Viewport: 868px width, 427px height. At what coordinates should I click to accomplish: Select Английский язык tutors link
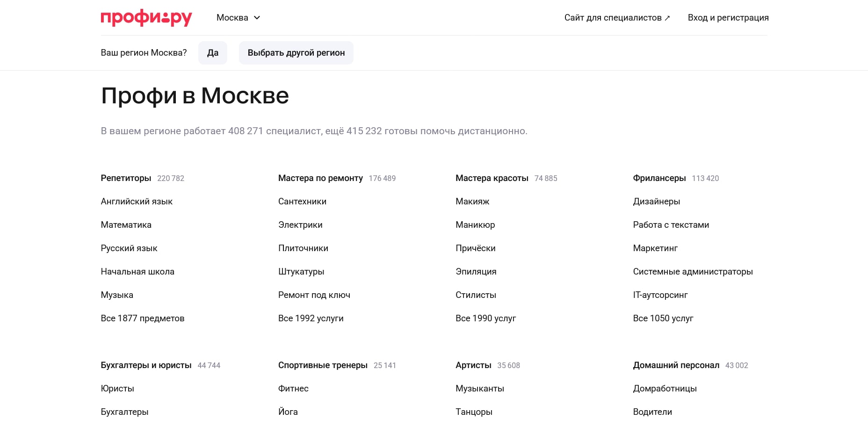point(137,202)
